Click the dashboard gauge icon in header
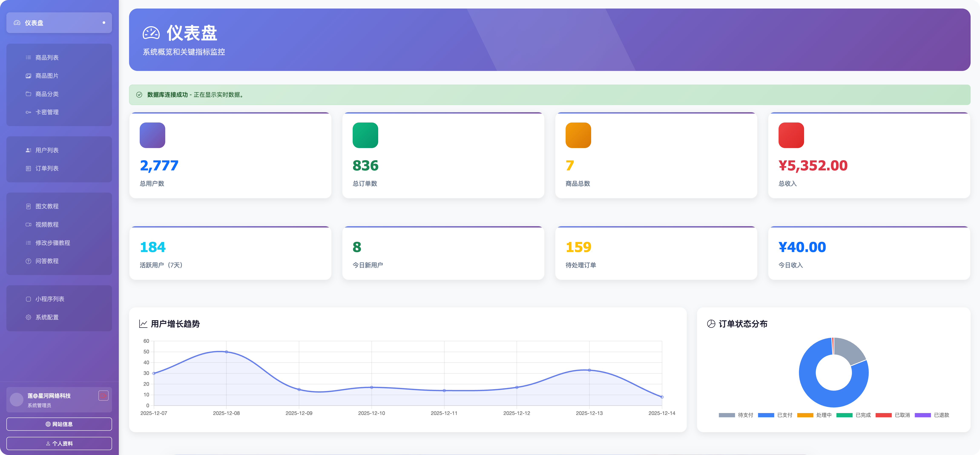Viewport: 980px width, 455px height. 151,33
